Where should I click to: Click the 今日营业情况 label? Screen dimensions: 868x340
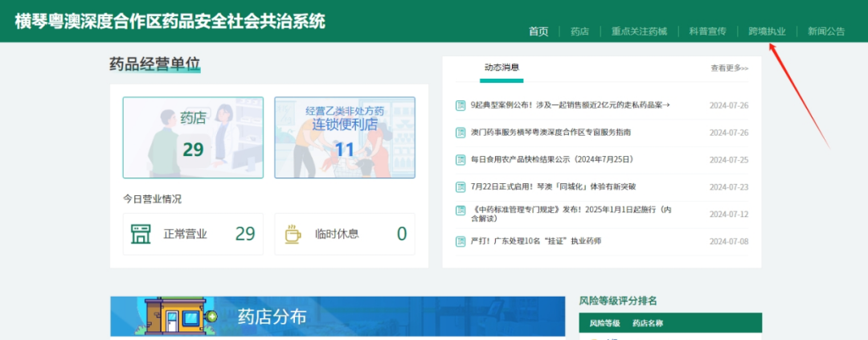point(152,199)
